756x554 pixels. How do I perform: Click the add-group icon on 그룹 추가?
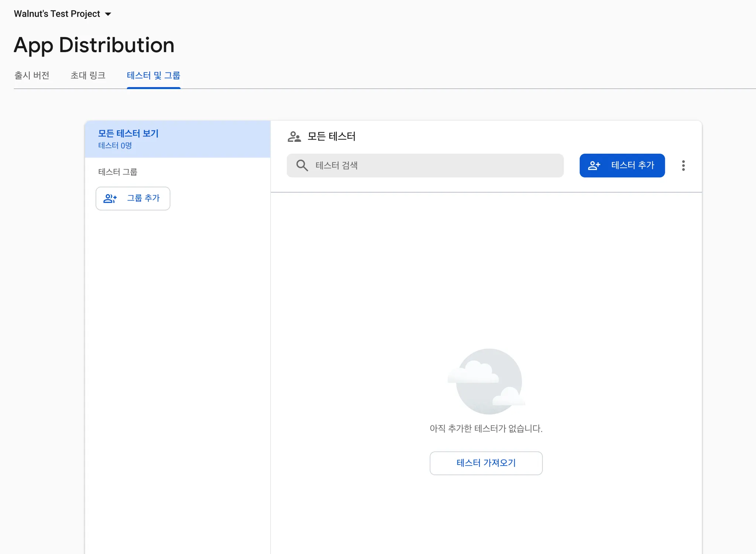110,198
